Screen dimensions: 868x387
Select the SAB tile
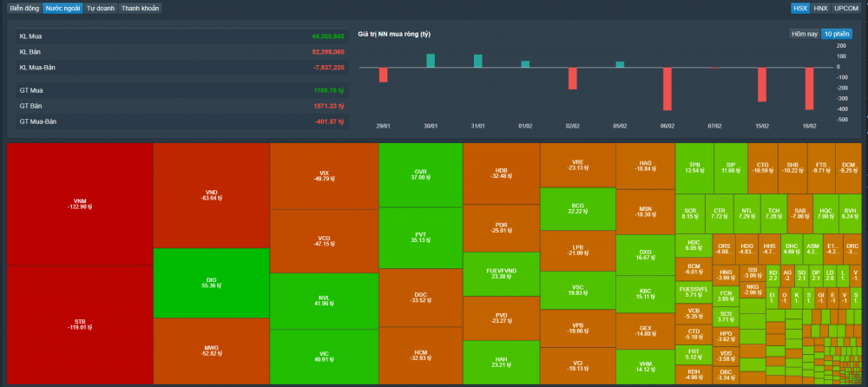pos(800,213)
